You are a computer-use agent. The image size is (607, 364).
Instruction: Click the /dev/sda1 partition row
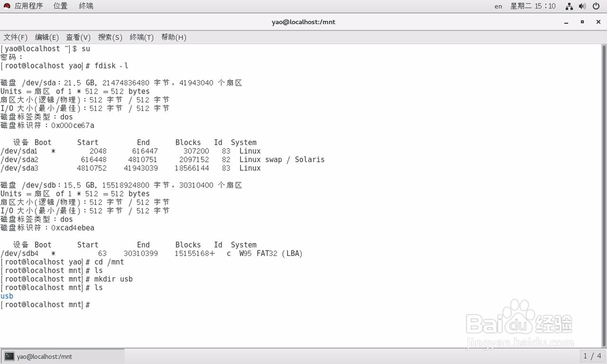[131, 151]
